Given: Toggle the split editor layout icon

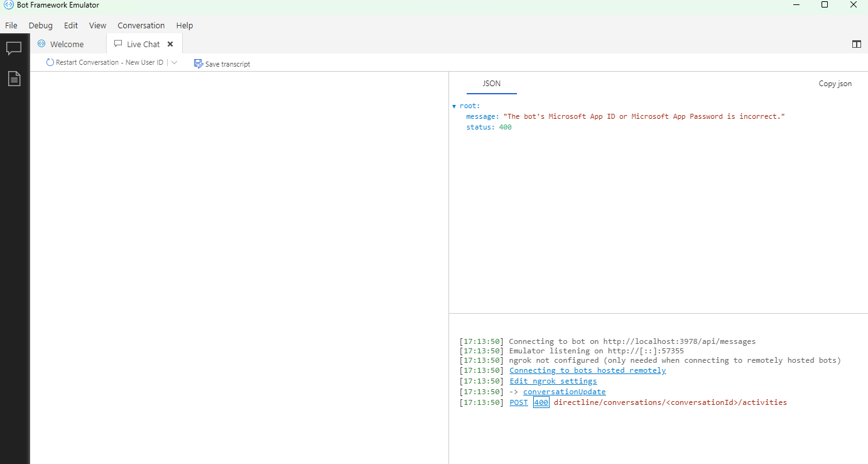Looking at the screenshot, I should 856,44.
